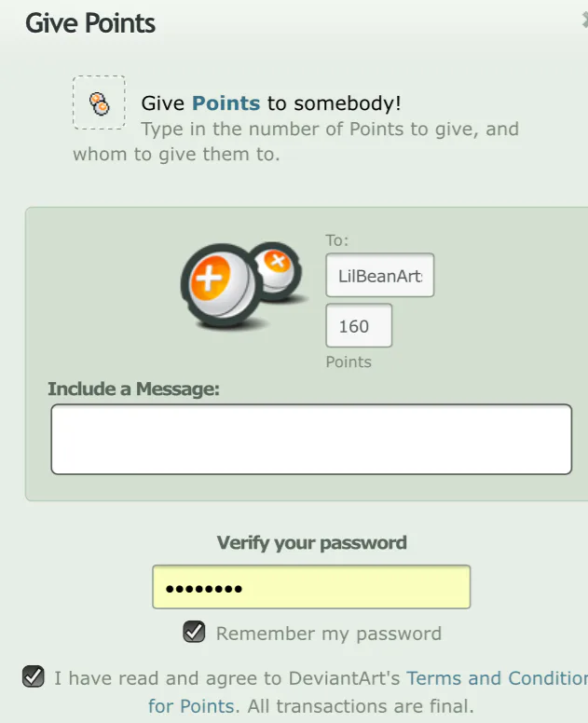Click the small Points icon in dashed box
Image resolution: width=588 pixels, height=723 pixels.
[x=99, y=102]
